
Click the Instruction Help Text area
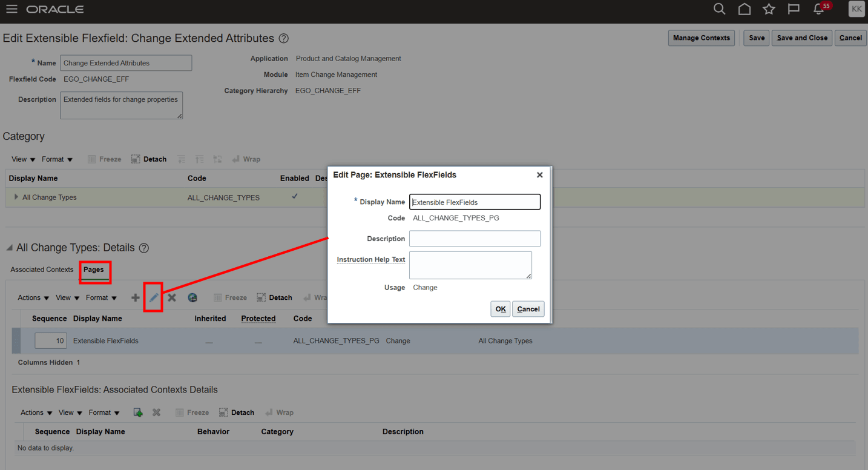coord(471,265)
